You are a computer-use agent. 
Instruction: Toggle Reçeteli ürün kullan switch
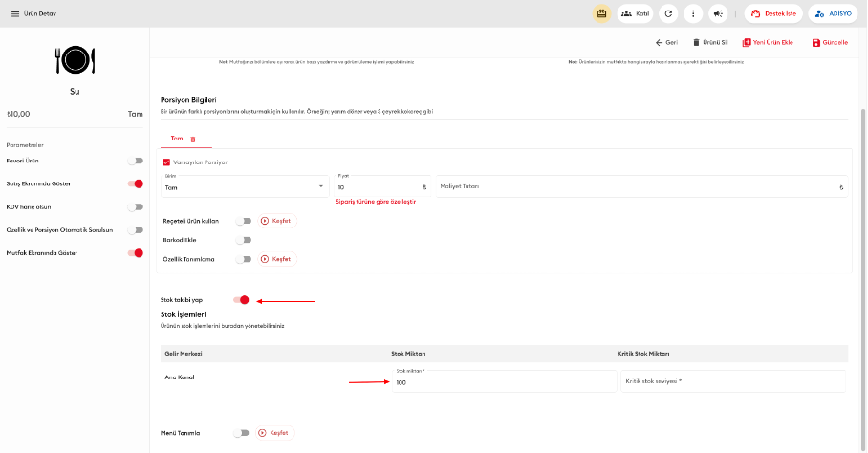[x=244, y=221]
